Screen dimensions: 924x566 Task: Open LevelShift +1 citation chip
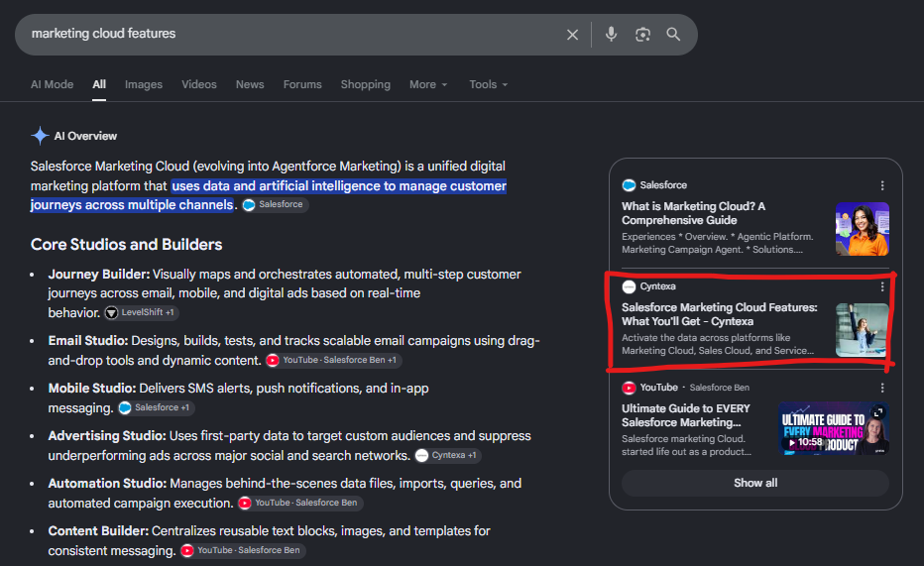click(x=142, y=312)
